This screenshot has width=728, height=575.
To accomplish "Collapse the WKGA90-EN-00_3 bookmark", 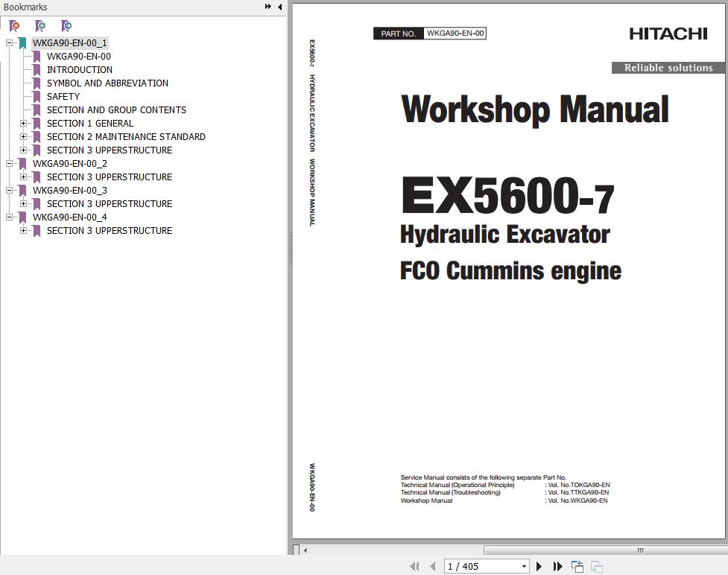I will click(x=9, y=190).
